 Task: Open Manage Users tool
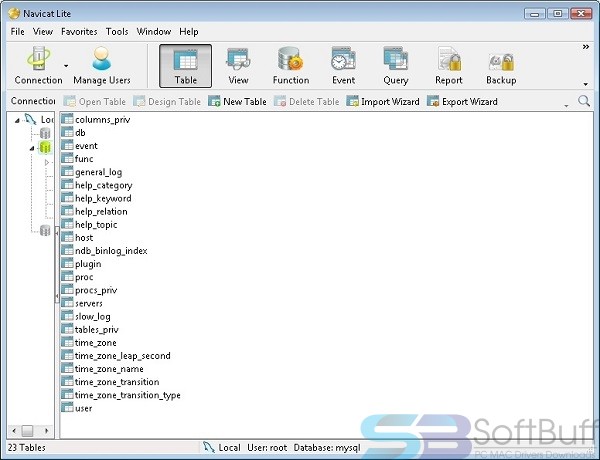click(102, 66)
